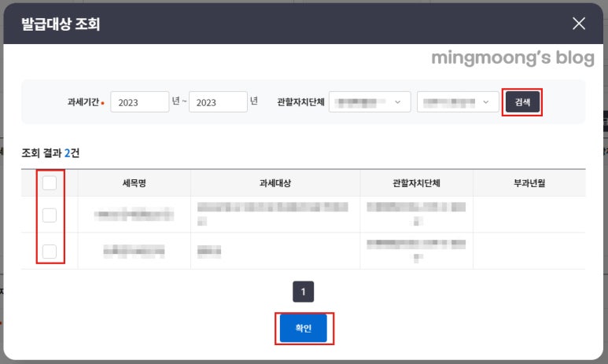Open the second 관할자치단체 dropdown
Screen dimensions: 608x364
click(x=458, y=102)
